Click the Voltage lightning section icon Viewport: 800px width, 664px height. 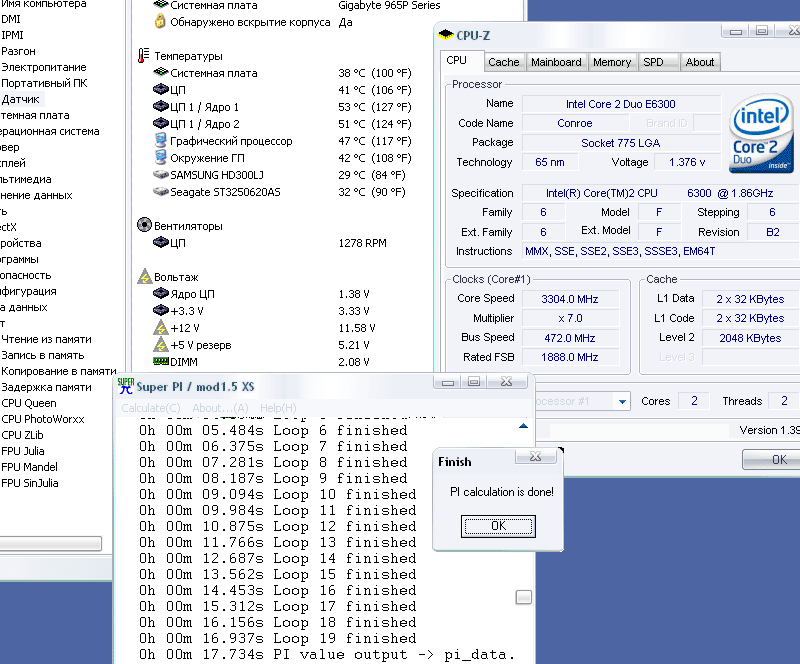145,276
